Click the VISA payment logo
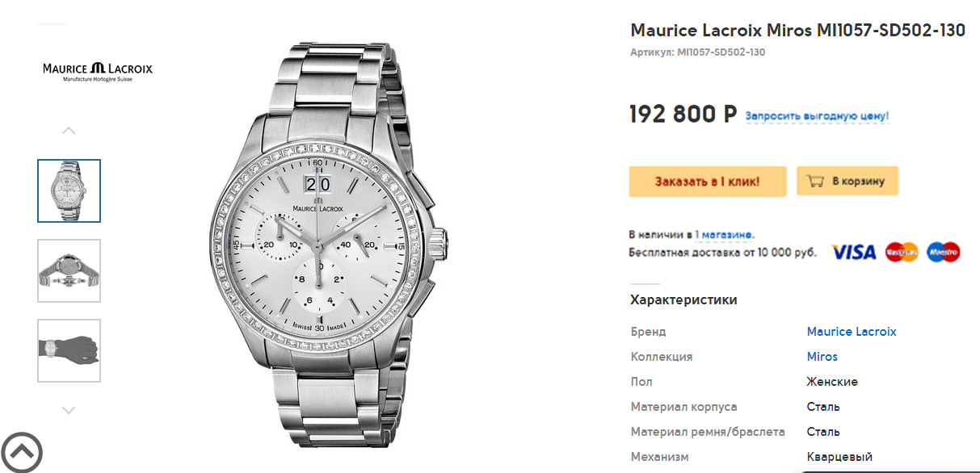The width and height of the screenshot is (980, 473). tap(854, 252)
